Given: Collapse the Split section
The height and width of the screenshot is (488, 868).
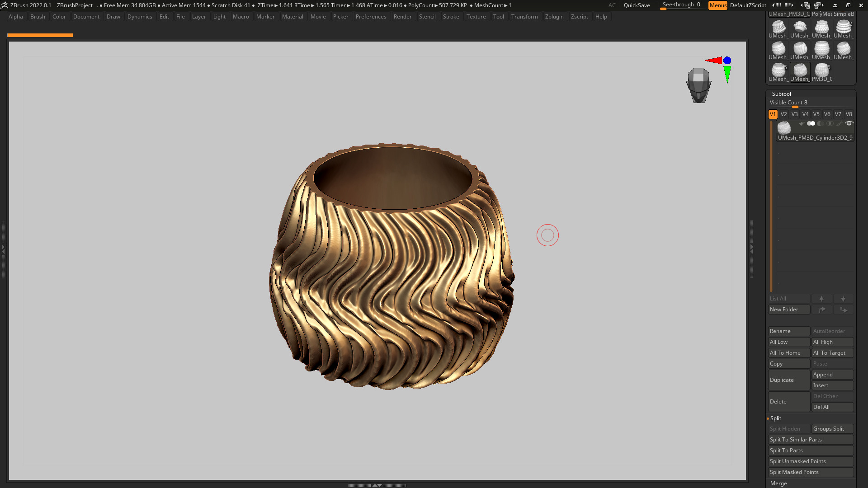Looking at the screenshot, I should [x=775, y=418].
